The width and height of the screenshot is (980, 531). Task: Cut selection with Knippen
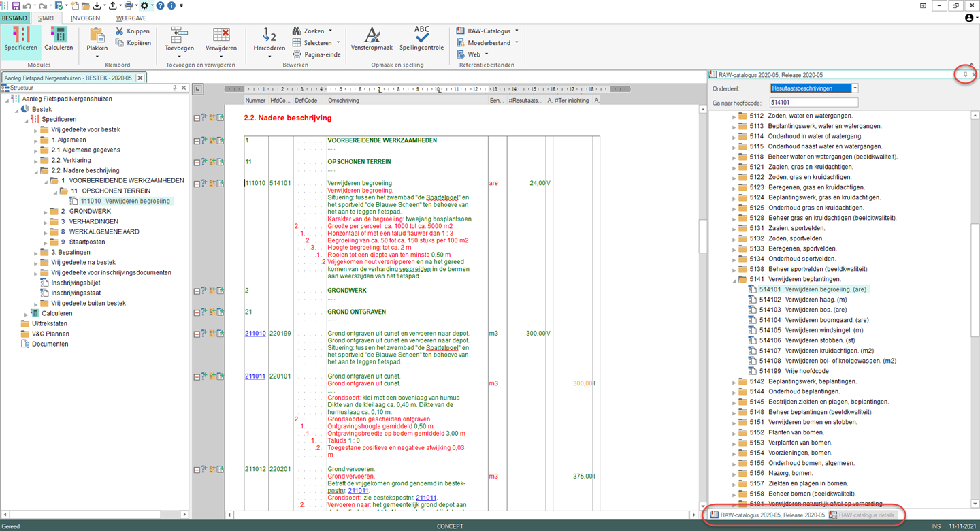click(x=133, y=31)
